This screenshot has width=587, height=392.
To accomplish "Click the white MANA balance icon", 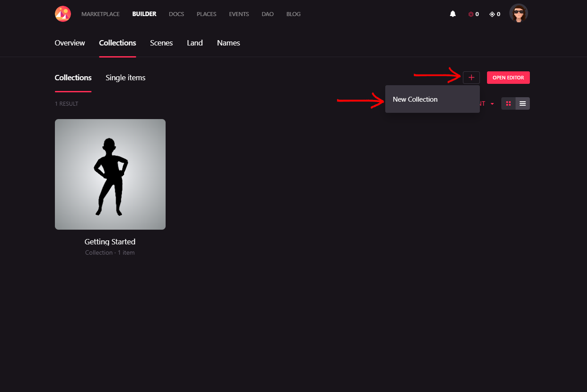I will pyautogui.click(x=492, y=14).
